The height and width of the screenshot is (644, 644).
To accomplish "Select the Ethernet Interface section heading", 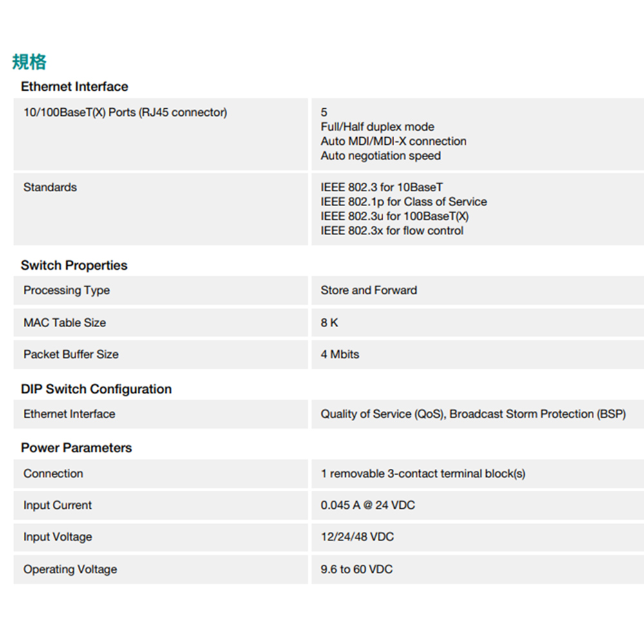I will [74, 86].
